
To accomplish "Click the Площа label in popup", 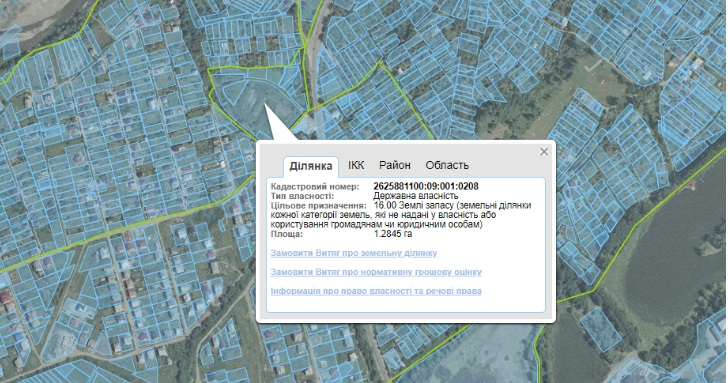I will (x=286, y=234).
